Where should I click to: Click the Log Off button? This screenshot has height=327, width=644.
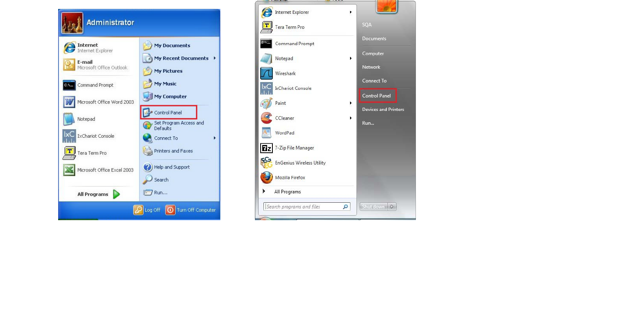click(147, 210)
